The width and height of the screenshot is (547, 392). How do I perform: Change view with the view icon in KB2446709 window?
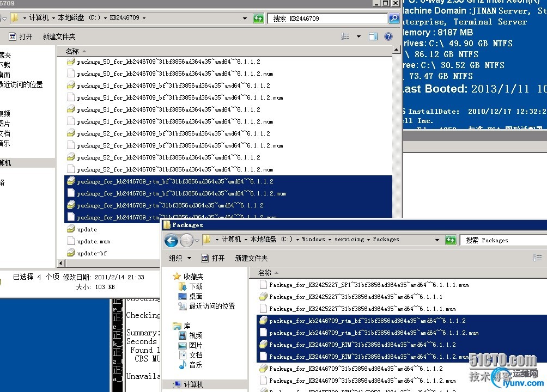345,36
